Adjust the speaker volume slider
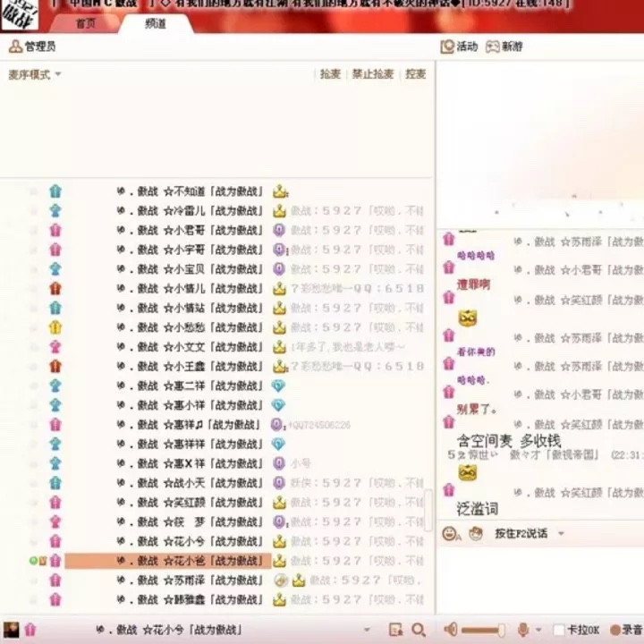 (x=483, y=630)
